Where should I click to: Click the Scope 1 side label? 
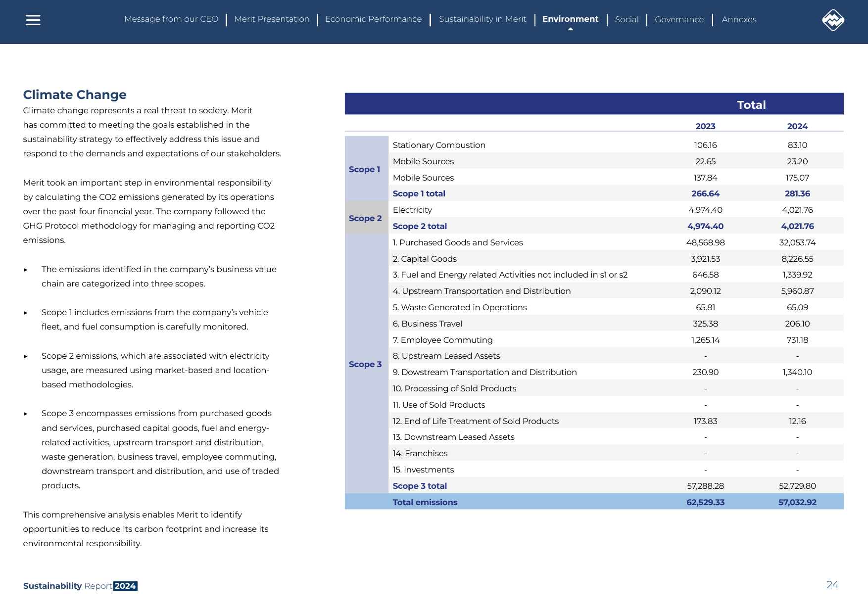click(x=364, y=169)
